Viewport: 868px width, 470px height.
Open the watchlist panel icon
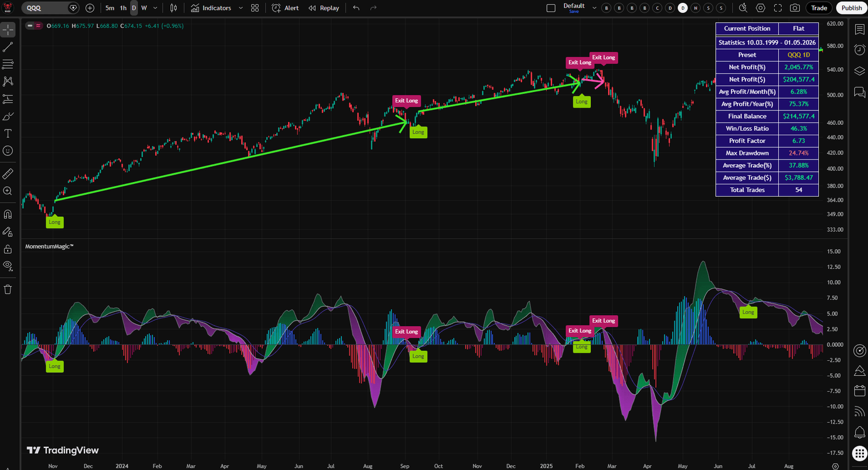pos(860,29)
